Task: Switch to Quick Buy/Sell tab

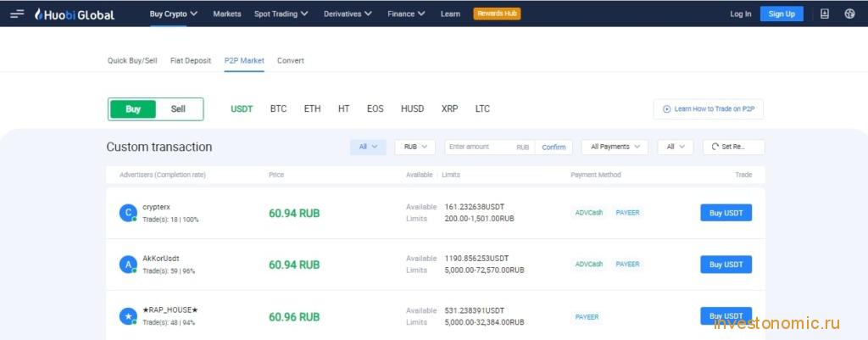Action: (132, 60)
